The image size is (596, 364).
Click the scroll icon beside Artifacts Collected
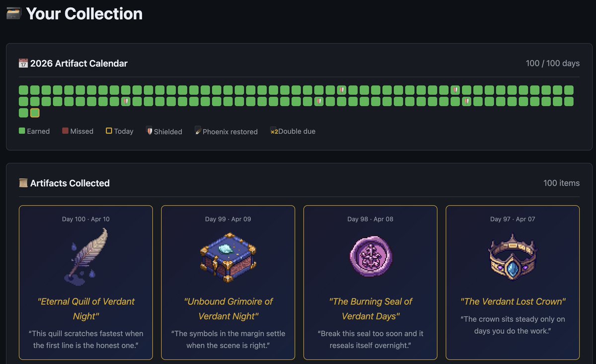tap(23, 183)
